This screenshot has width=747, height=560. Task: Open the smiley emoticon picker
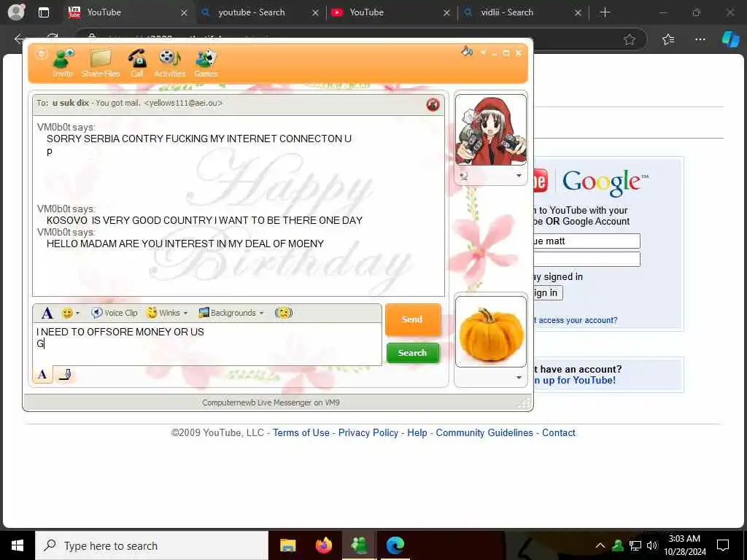[x=70, y=313]
